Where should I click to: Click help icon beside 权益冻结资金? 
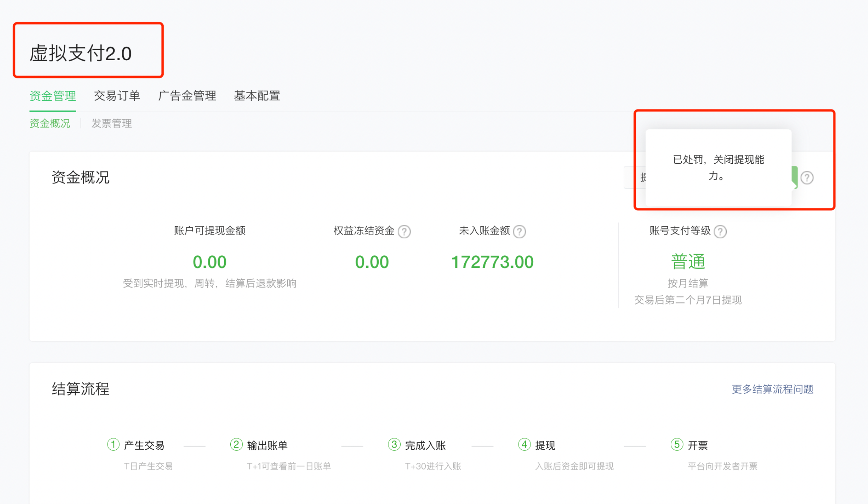pos(404,231)
